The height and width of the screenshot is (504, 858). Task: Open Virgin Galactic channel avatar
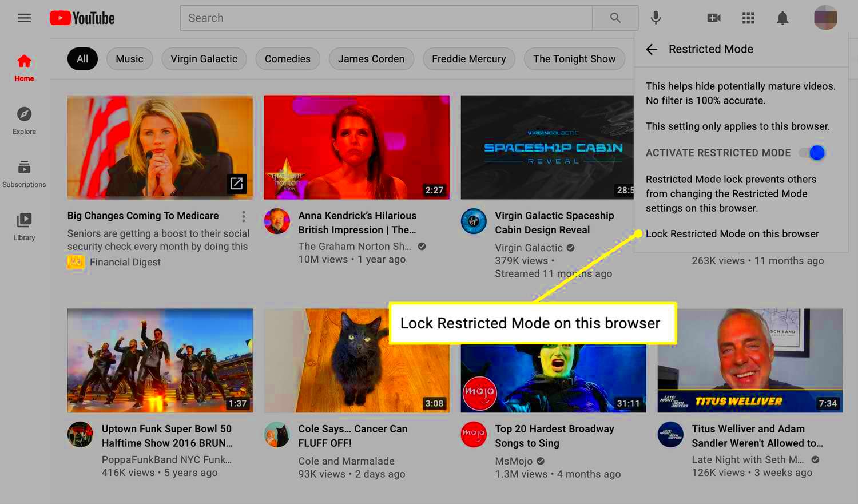tap(474, 221)
